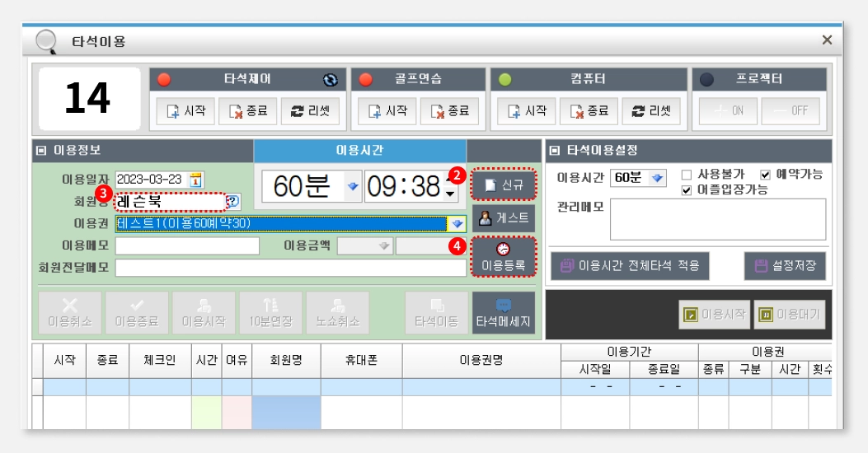Click the 이용취소 button

pos(70,313)
